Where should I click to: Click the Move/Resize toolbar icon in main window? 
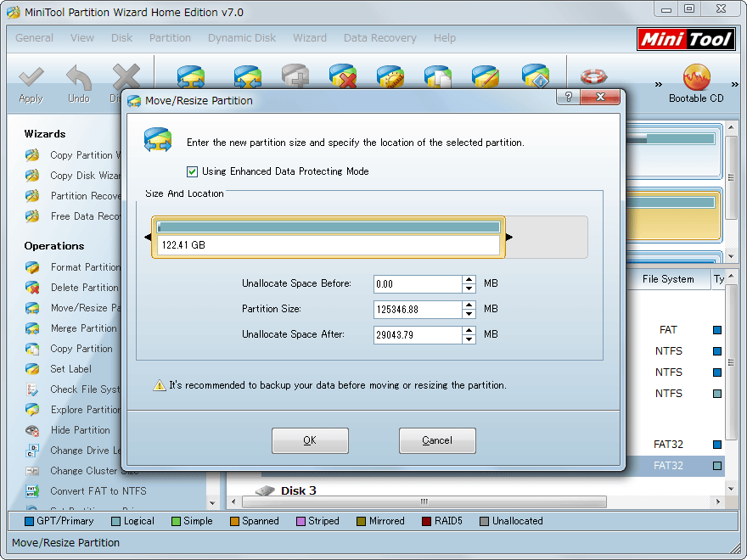190,76
